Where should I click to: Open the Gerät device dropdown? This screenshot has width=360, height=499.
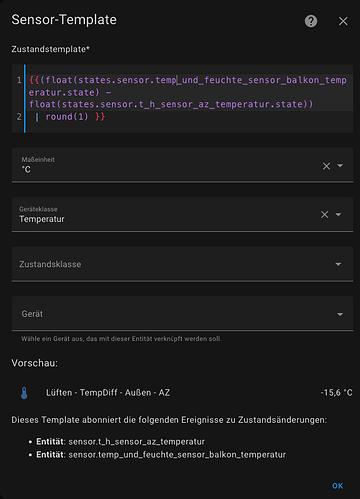tap(182, 314)
